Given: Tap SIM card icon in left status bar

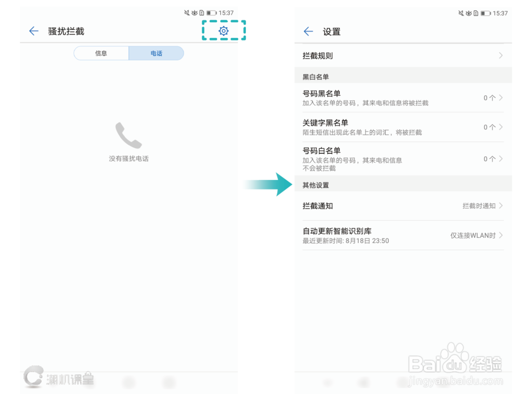Looking at the screenshot, I should pos(202,13).
